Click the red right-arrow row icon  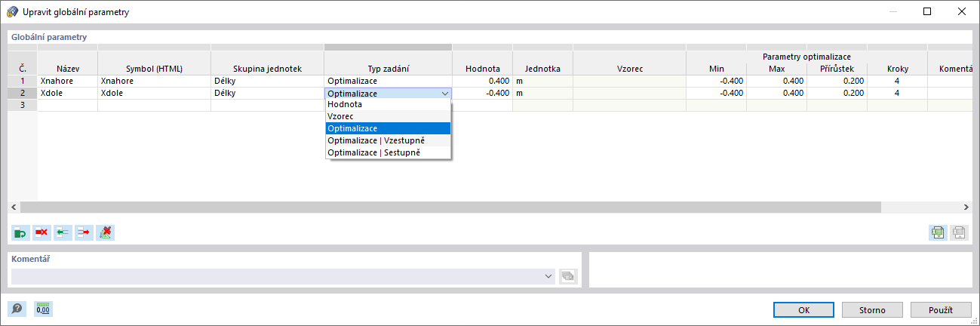tap(84, 232)
